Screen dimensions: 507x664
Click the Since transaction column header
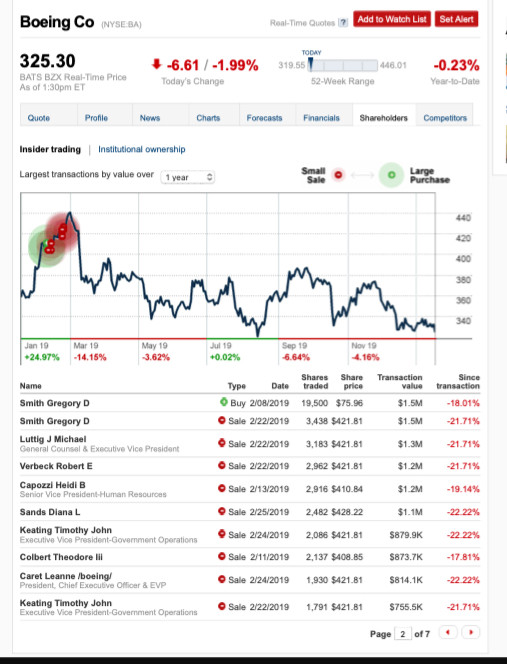[458, 381]
